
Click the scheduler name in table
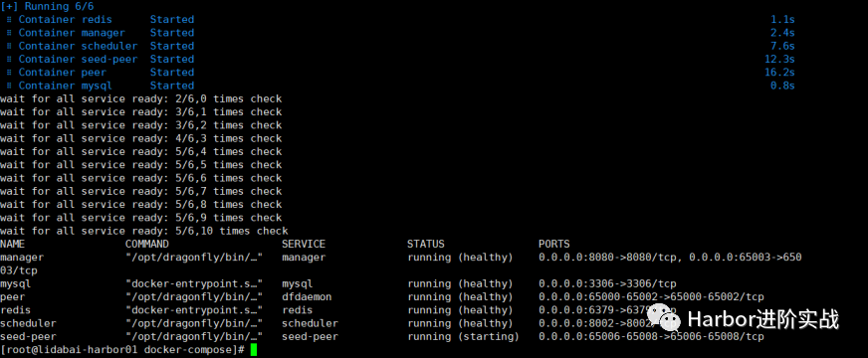(x=28, y=324)
